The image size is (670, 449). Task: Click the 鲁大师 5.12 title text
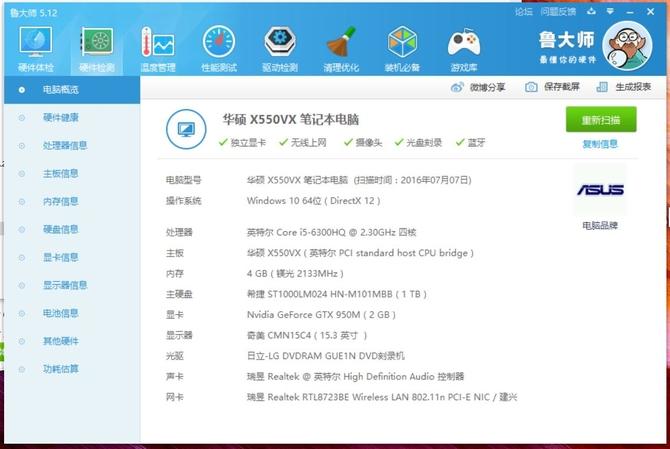point(34,13)
